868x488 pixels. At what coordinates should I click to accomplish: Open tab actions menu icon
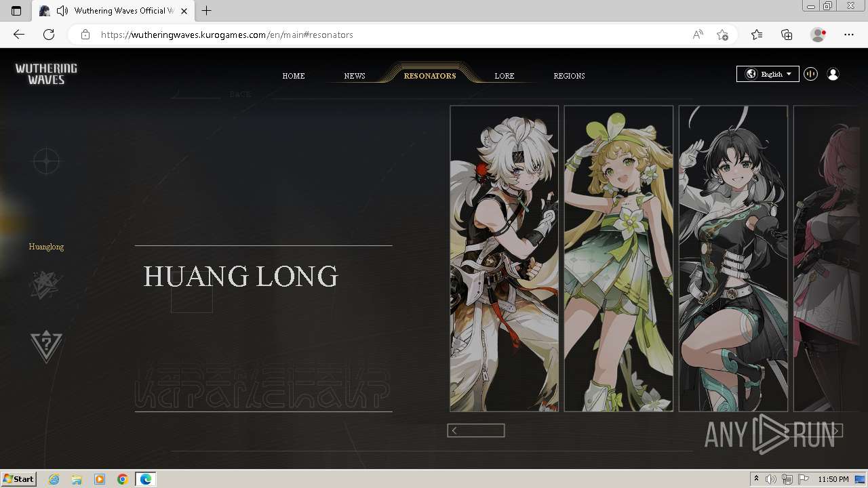coord(16,11)
